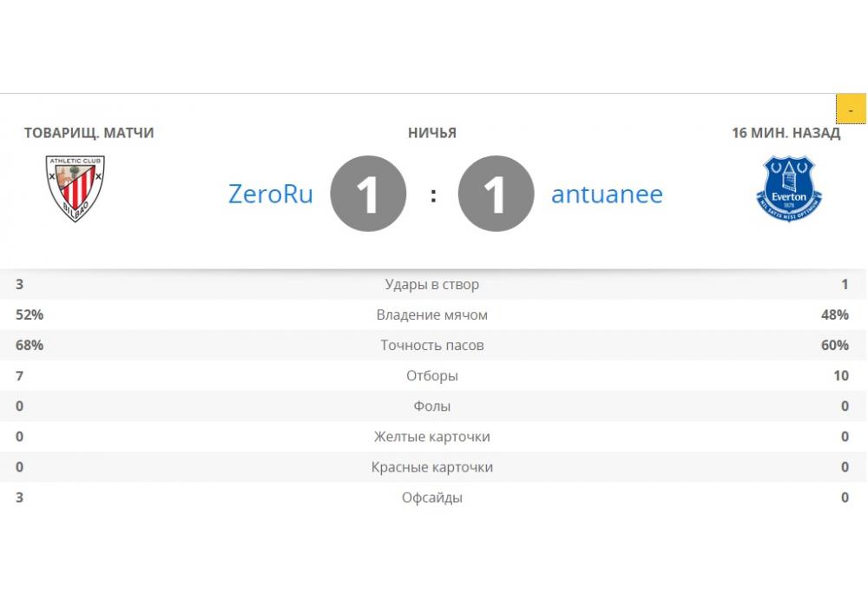Select the Фолы stat row
The width and height of the screenshot is (868, 608).
[432, 406]
